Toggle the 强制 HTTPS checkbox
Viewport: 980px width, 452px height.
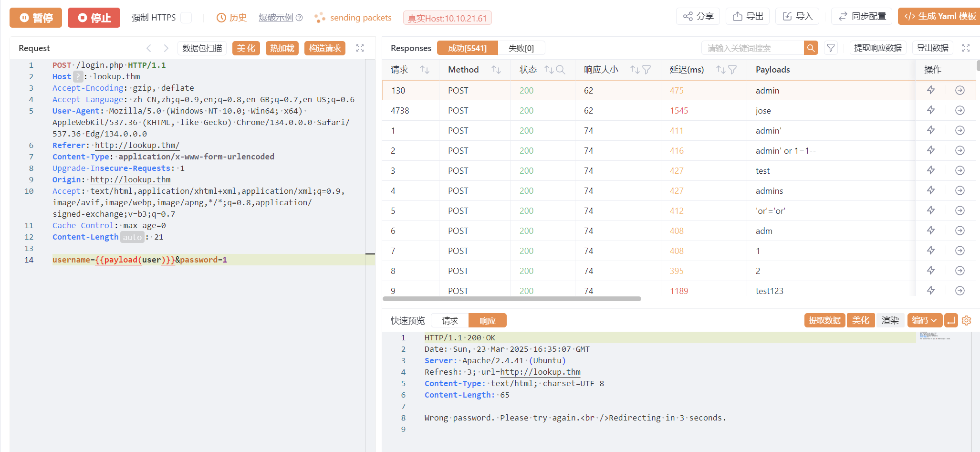coord(186,18)
